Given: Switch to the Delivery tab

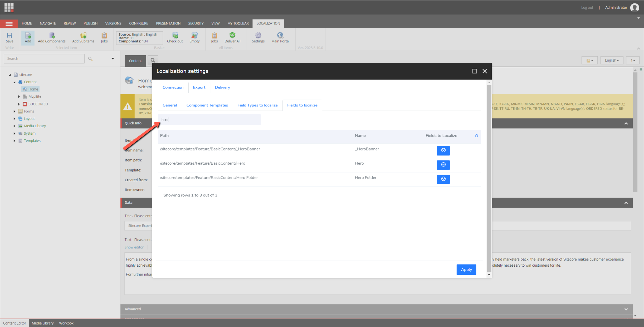Looking at the screenshot, I should click(222, 87).
